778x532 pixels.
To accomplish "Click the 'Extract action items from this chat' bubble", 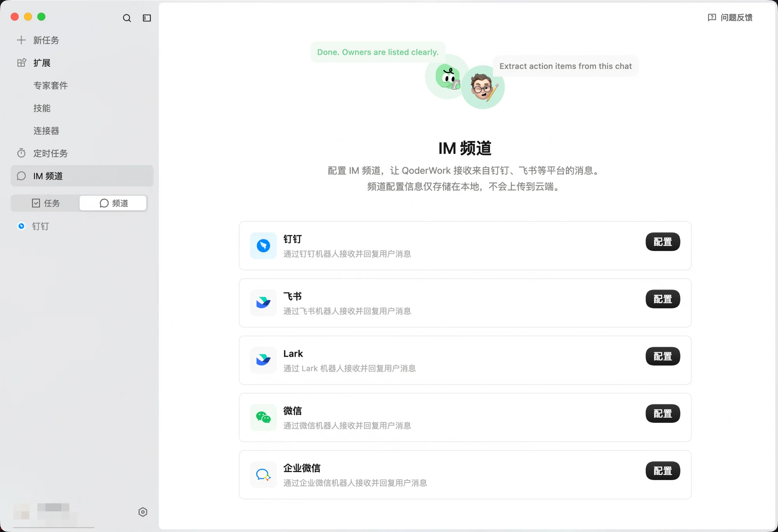I will 566,66.
